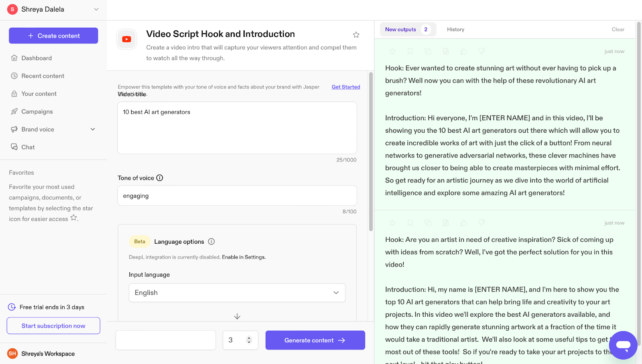Click the 'Free trial ends in 3 days' text

tap(52, 307)
